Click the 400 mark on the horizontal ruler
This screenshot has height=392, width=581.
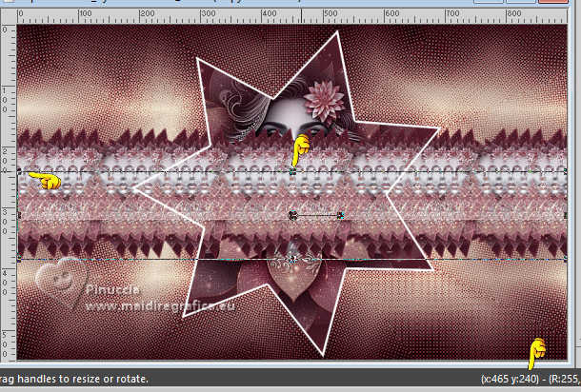[269, 13]
